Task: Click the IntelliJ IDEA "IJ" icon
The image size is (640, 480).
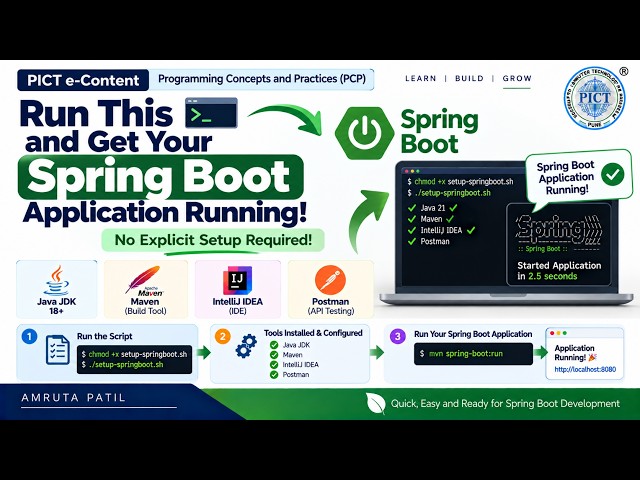Action: (238, 280)
